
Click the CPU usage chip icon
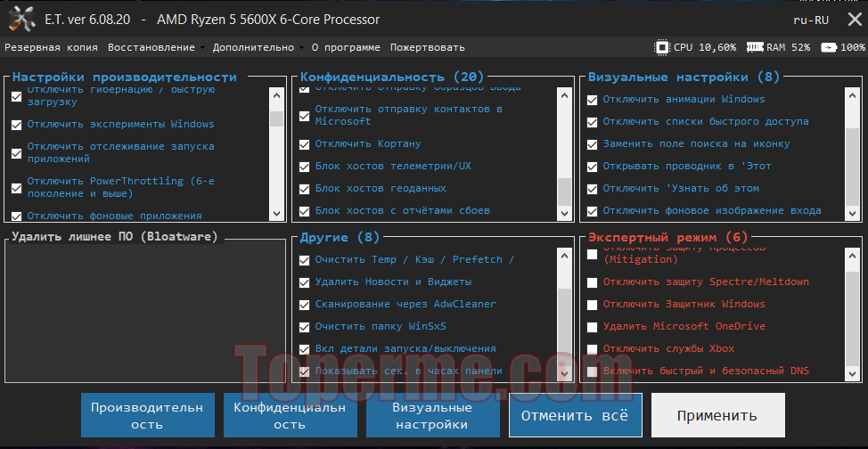click(x=661, y=47)
